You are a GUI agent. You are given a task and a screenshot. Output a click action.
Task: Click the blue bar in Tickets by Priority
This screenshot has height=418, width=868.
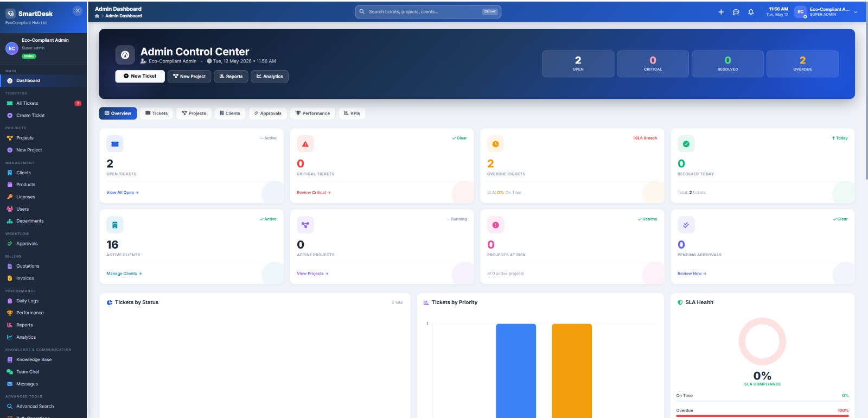[516, 371]
